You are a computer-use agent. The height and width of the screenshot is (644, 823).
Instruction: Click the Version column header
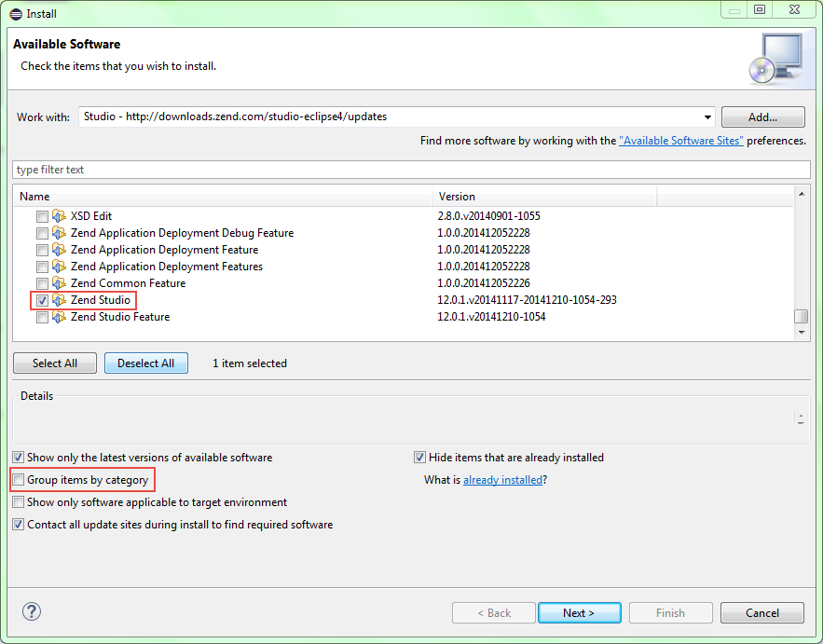pyautogui.click(x=545, y=197)
